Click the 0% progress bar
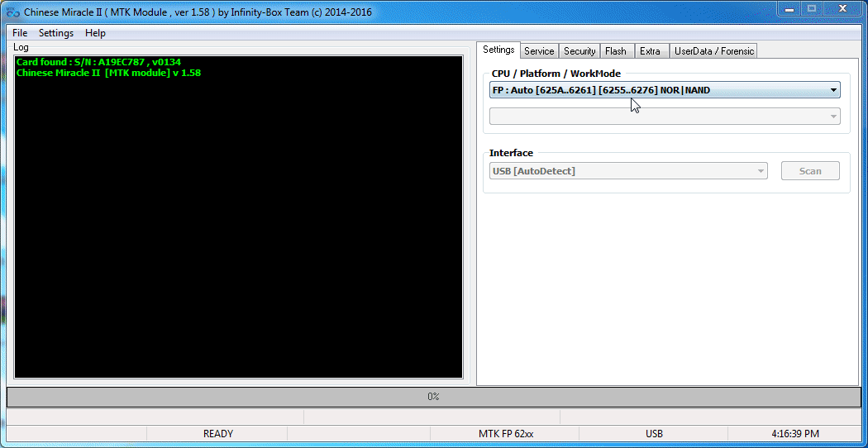The height and width of the screenshot is (448, 868). [433, 397]
